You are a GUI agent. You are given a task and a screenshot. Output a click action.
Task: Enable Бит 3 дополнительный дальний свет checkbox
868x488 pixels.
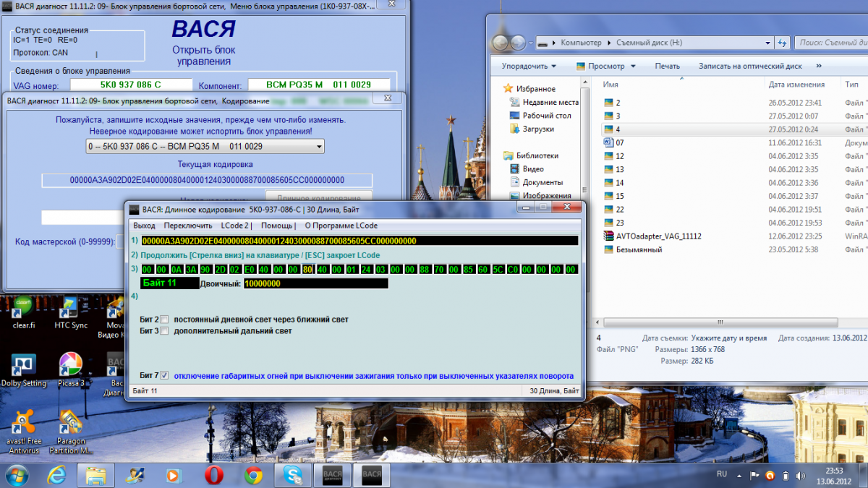(164, 331)
